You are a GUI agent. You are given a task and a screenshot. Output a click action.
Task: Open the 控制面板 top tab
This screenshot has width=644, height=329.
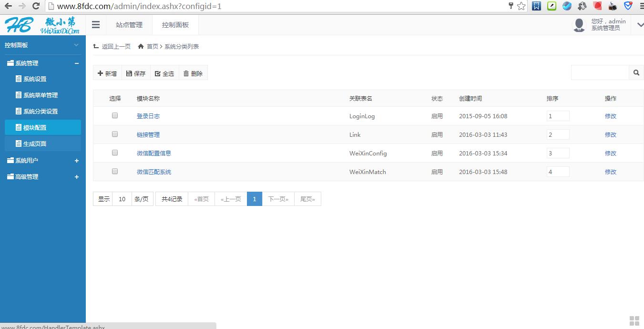coord(175,25)
